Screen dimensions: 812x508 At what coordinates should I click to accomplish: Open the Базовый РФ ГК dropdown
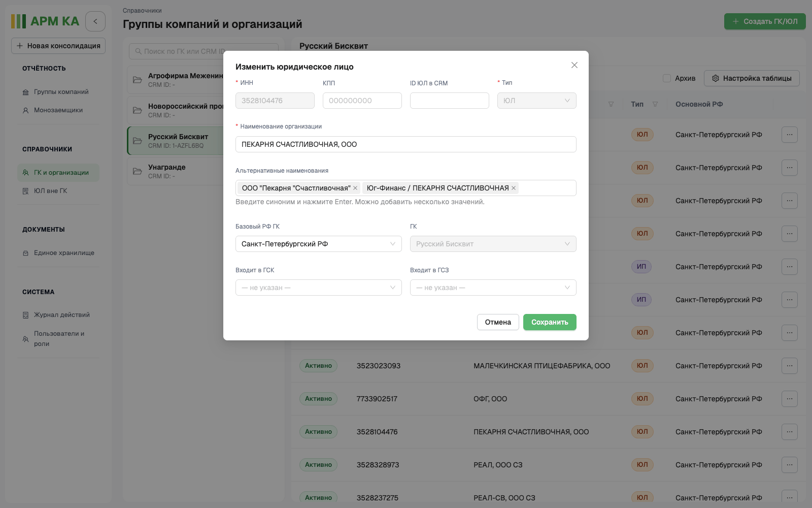pyautogui.click(x=319, y=244)
